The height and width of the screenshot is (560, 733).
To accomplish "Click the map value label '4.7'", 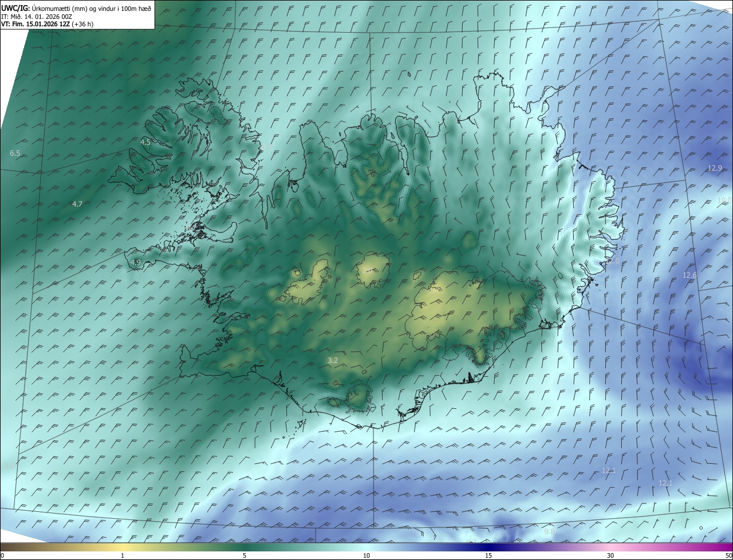I will [x=77, y=204].
